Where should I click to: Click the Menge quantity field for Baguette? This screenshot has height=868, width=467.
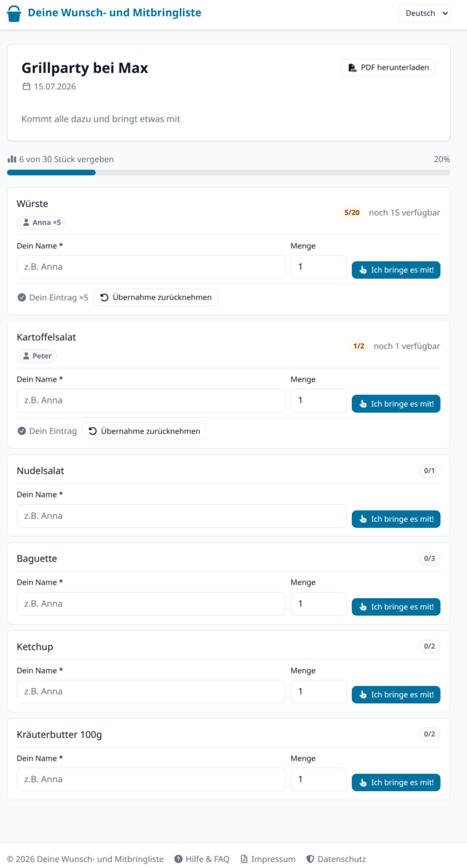318,604
